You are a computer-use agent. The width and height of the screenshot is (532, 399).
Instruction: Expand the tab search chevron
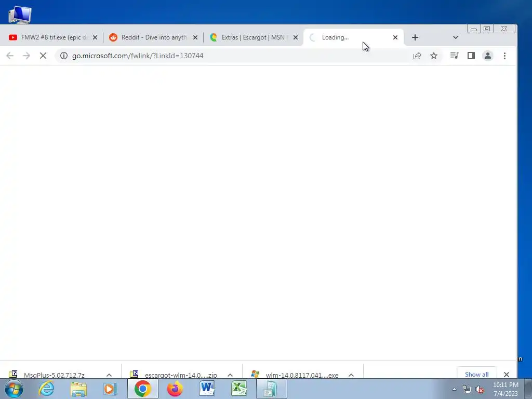(x=456, y=37)
